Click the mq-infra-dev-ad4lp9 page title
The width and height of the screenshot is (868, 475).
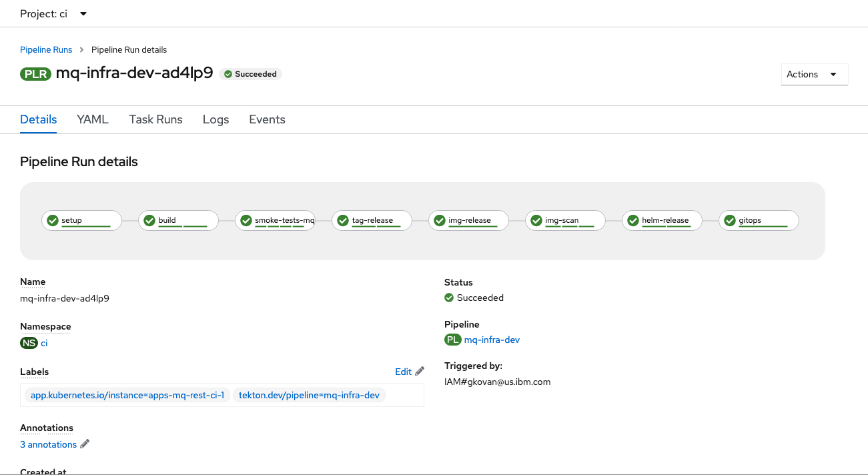point(134,73)
